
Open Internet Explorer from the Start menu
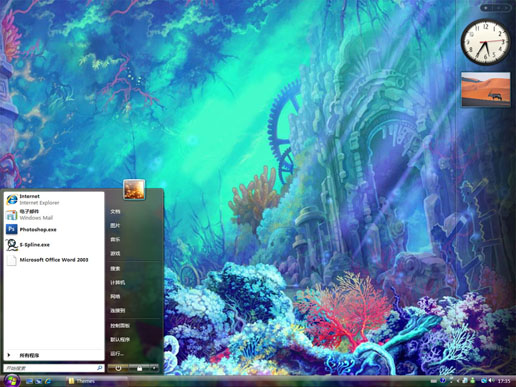(x=54, y=199)
